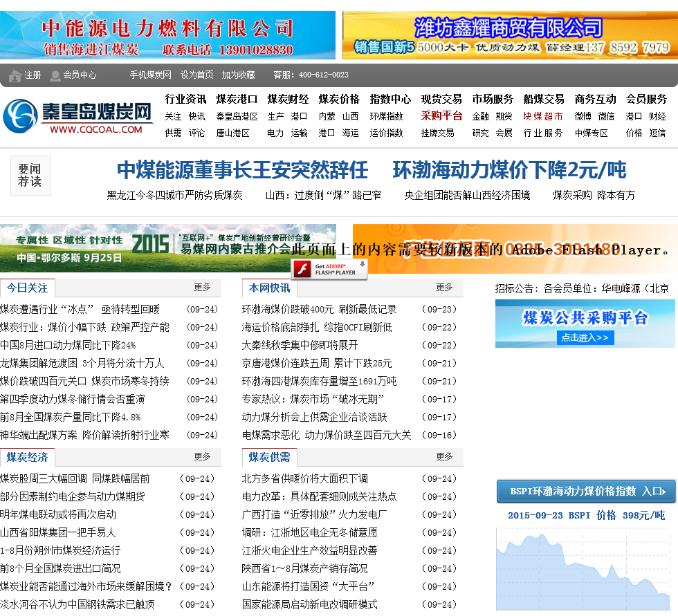Open news 北方多省供暖价将大面积下调
678x616 pixels.
pos(305,479)
